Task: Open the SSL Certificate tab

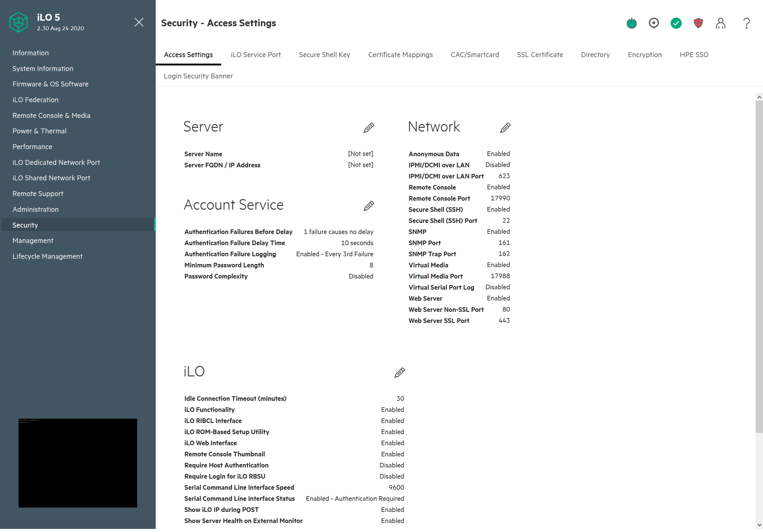Action: [x=540, y=55]
